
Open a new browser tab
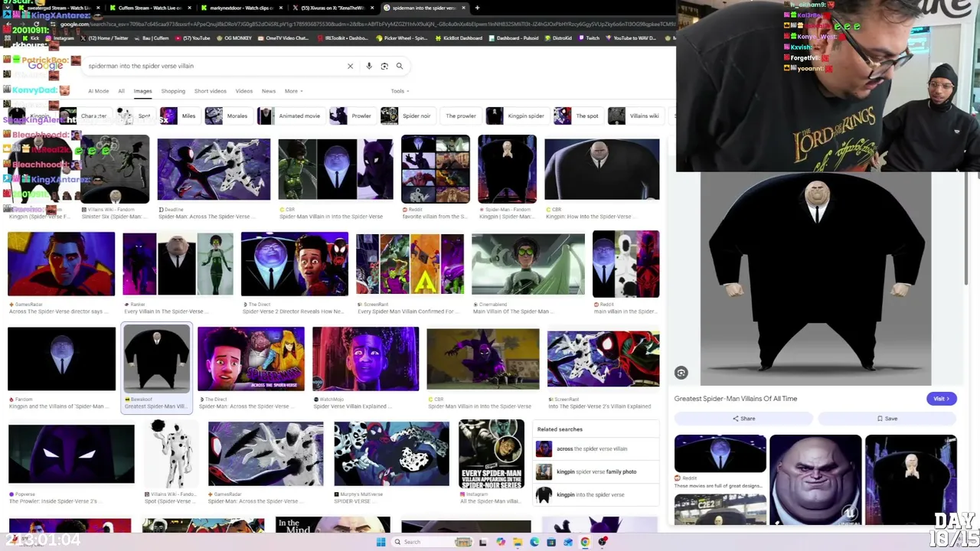point(477,8)
